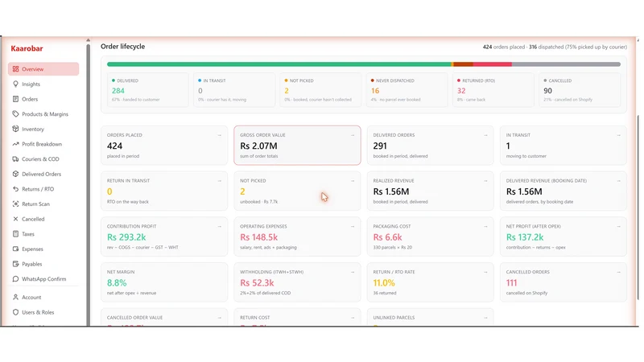
Task: Navigate to Returns / RTO in sidebar
Action: (x=43, y=189)
